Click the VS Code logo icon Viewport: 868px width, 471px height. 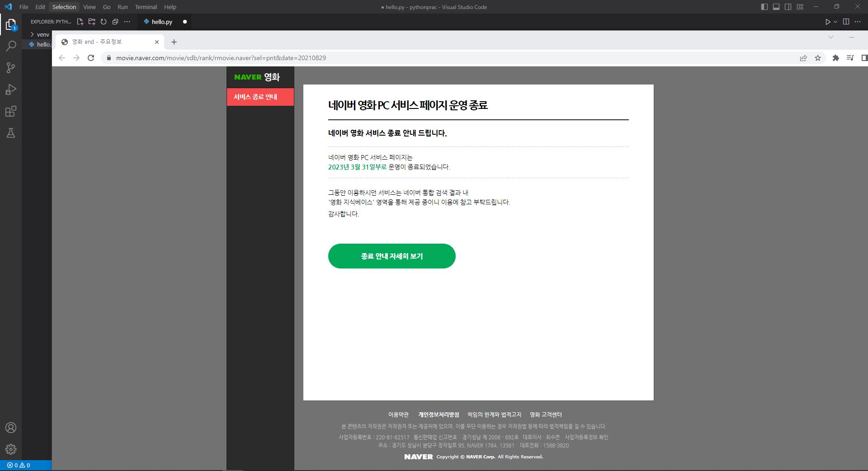8,7
